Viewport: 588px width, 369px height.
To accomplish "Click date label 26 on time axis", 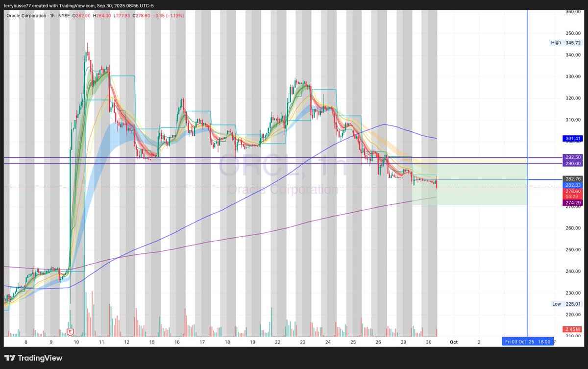I will point(378,342).
